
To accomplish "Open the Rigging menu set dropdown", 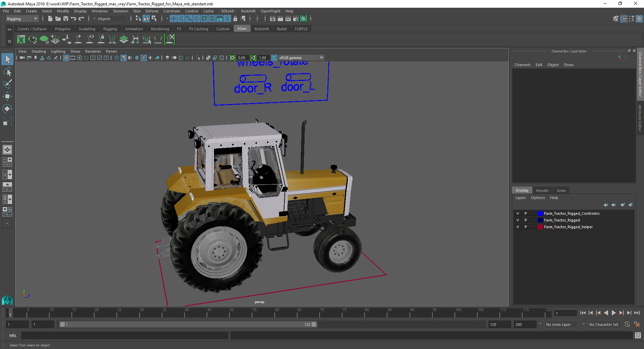I will [x=22, y=19].
